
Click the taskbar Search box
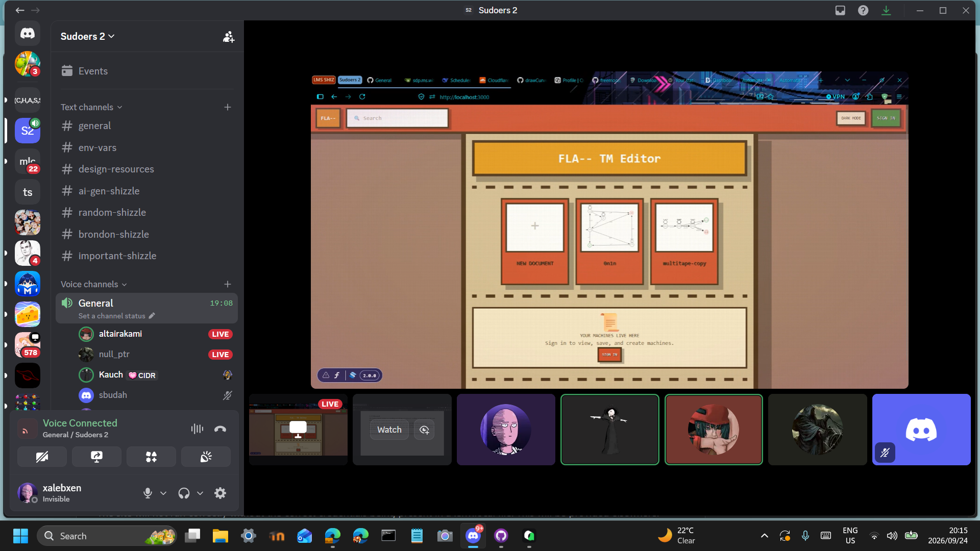coord(107,536)
